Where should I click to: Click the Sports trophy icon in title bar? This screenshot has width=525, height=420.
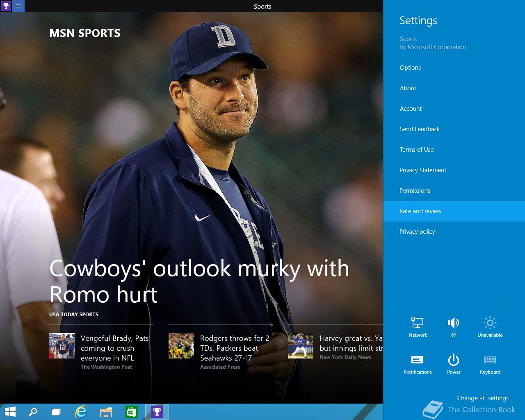click(6, 6)
